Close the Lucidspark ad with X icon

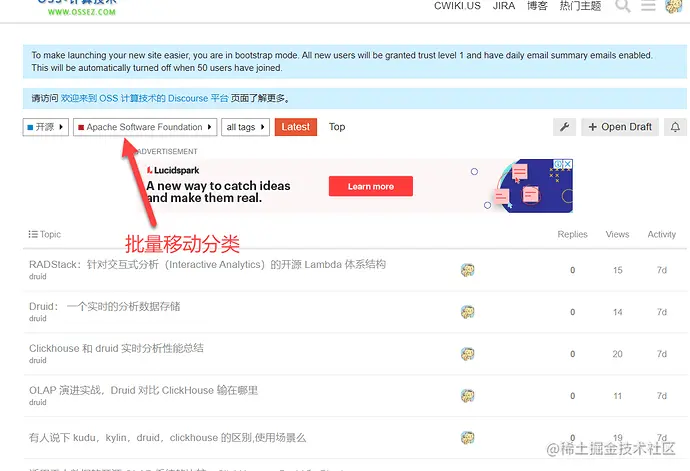click(568, 164)
